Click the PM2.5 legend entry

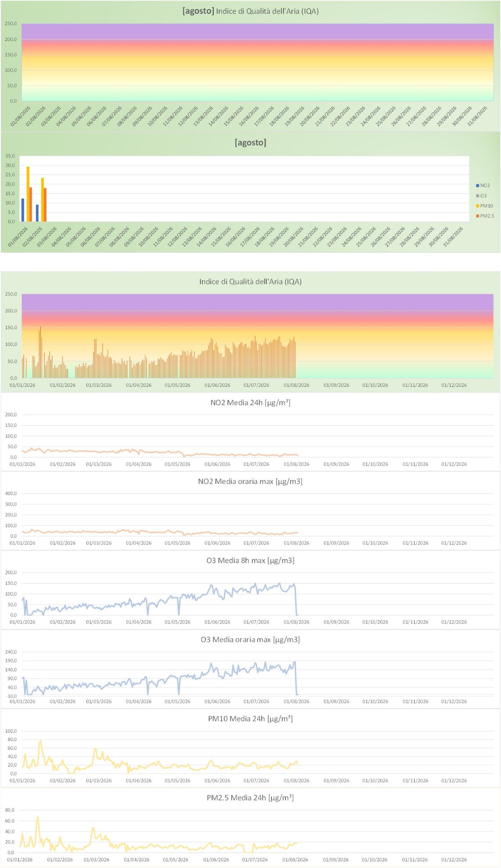click(x=485, y=216)
